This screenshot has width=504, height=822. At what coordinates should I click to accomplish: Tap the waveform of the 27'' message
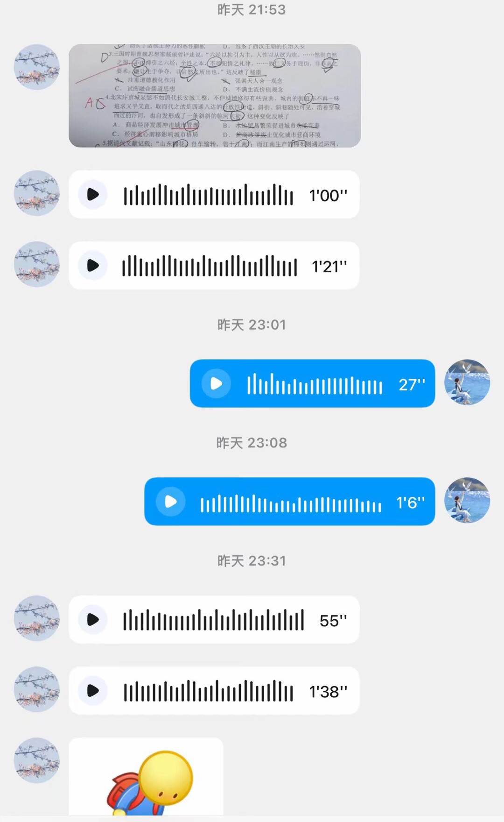coord(315,384)
